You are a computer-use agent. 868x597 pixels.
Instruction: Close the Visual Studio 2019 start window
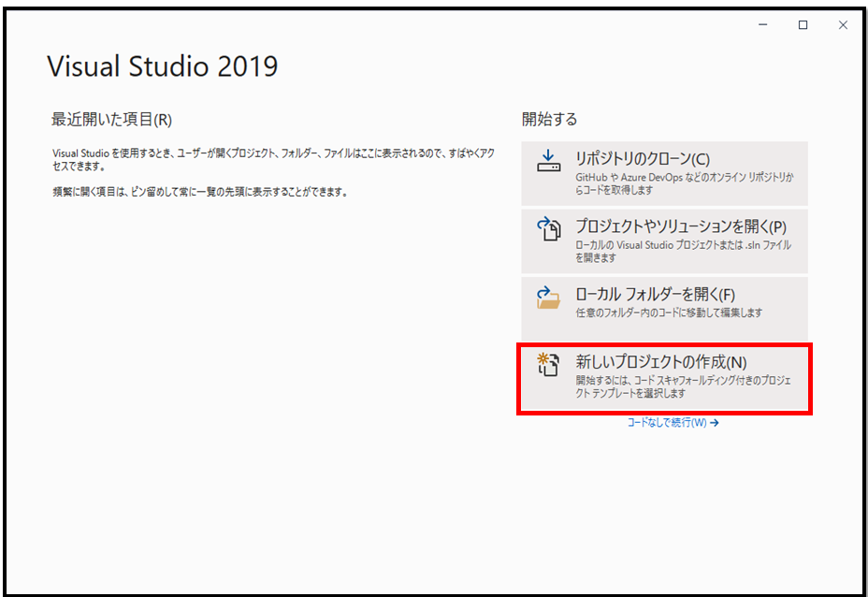843,25
